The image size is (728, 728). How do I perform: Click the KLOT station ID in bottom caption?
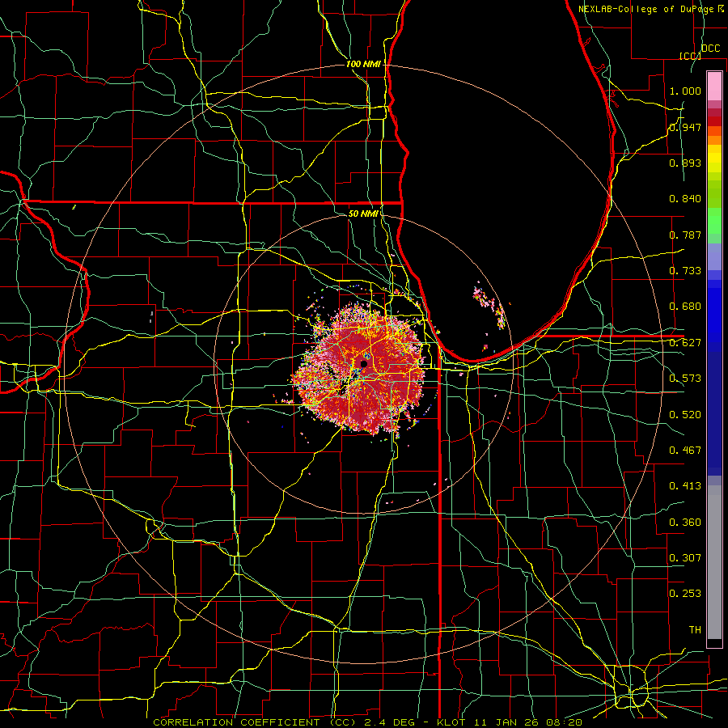[451, 722]
